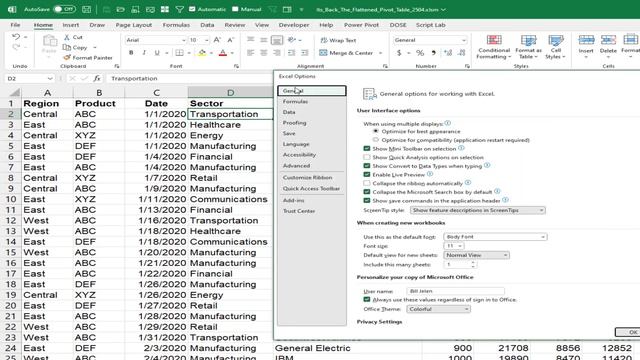Toggle Show Mini Toolbar on selection
The height and width of the screenshot is (360, 640).
pyautogui.click(x=367, y=149)
